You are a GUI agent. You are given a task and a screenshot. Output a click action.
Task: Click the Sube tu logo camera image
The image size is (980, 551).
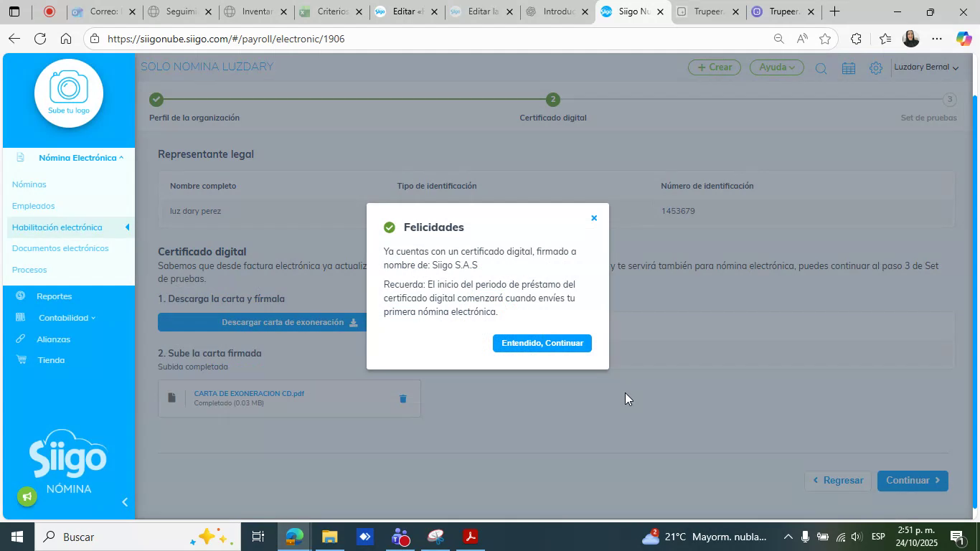click(69, 93)
